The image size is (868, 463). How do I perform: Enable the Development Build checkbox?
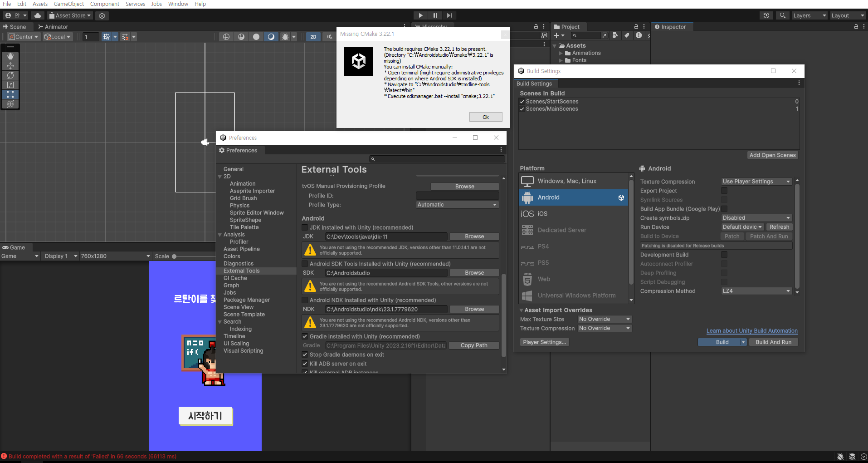(x=724, y=255)
